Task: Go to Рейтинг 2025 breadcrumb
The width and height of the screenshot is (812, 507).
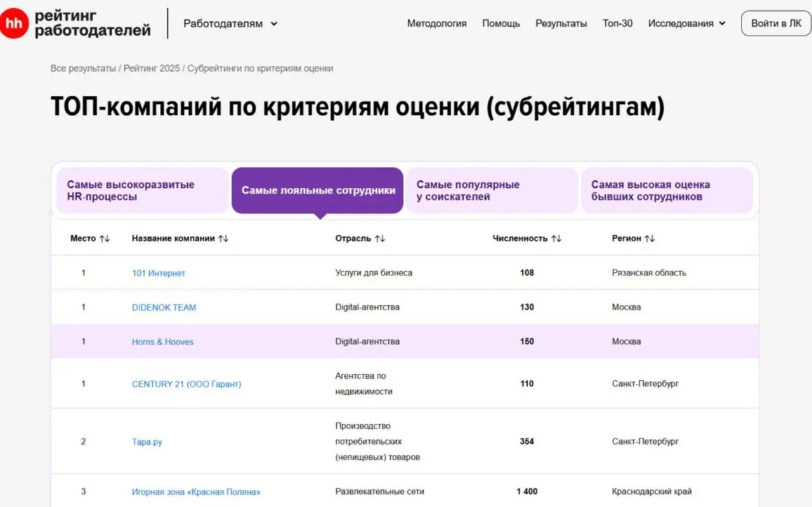Action: 152,69
